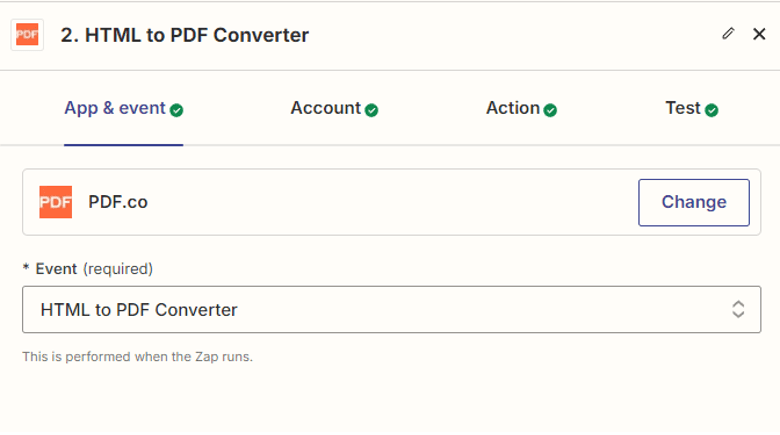Click the green checkmark beside Test

(x=712, y=110)
